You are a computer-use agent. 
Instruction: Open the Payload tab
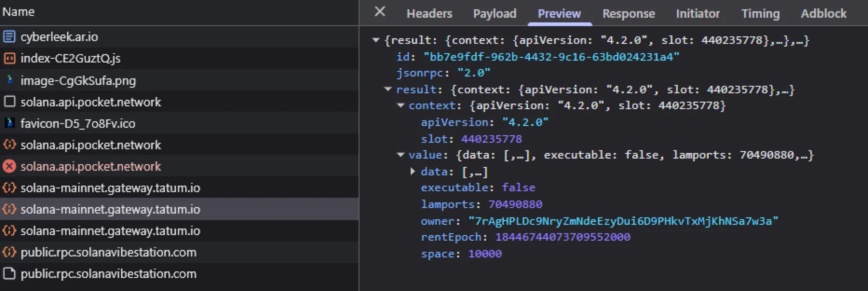pyautogui.click(x=495, y=14)
